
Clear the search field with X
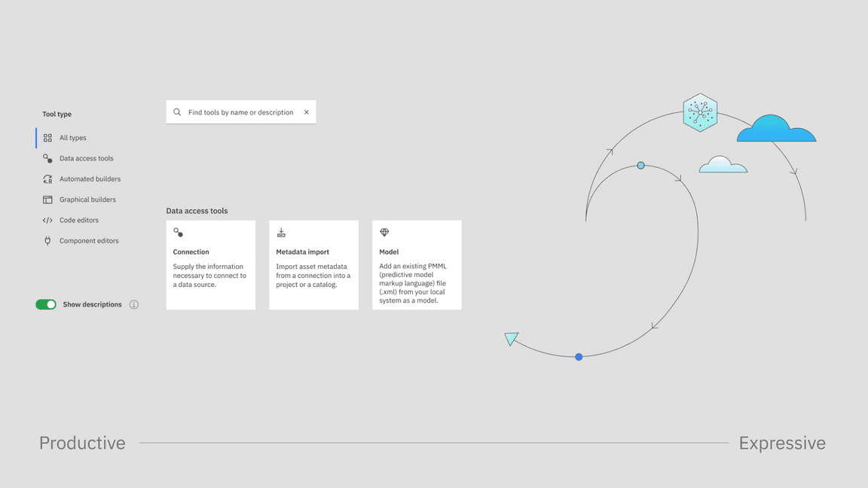(307, 112)
